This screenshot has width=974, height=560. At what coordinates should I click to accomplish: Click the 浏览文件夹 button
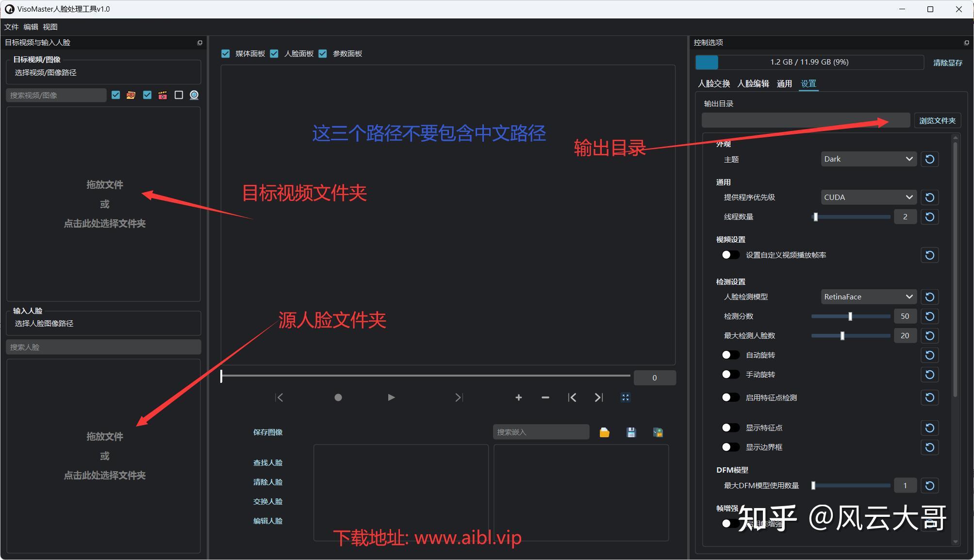click(x=937, y=120)
